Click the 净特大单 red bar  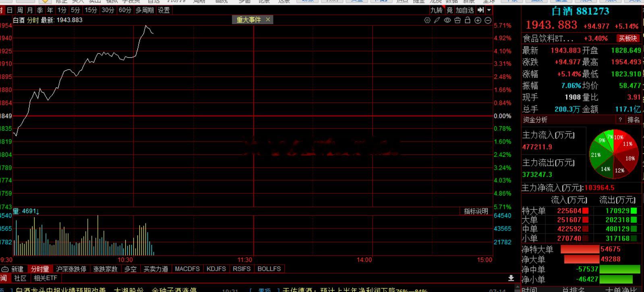(x=580, y=249)
